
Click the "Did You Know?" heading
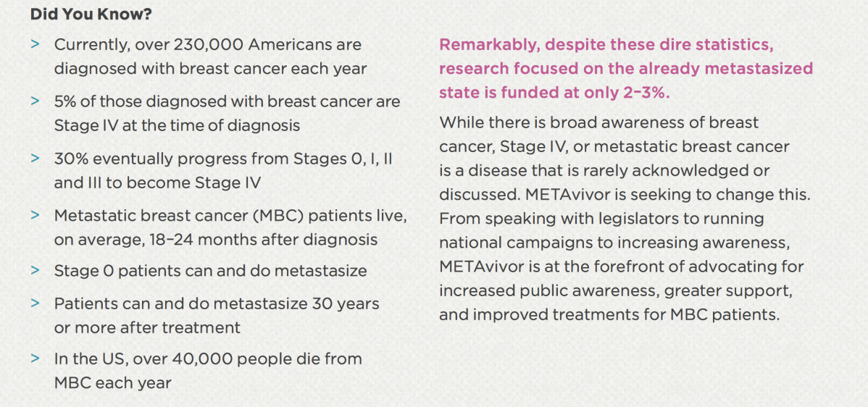click(101, 14)
